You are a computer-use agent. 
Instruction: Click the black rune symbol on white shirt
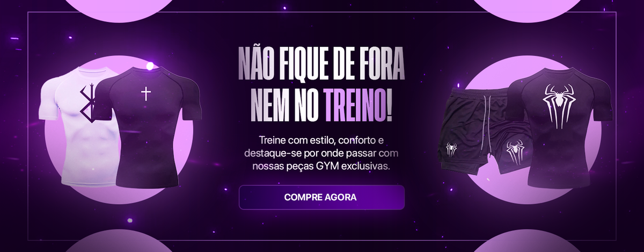click(87, 100)
